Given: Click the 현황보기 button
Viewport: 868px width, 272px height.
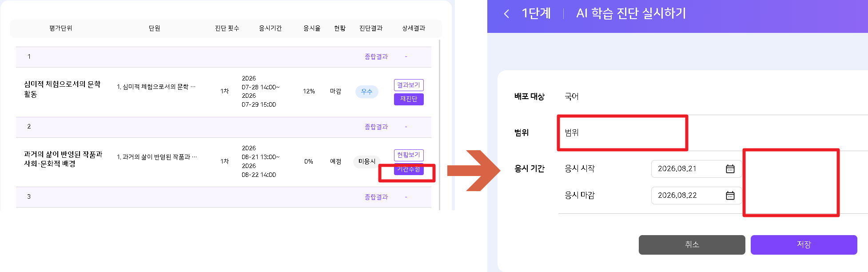Looking at the screenshot, I should pyautogui.click(x=409, y=155).
